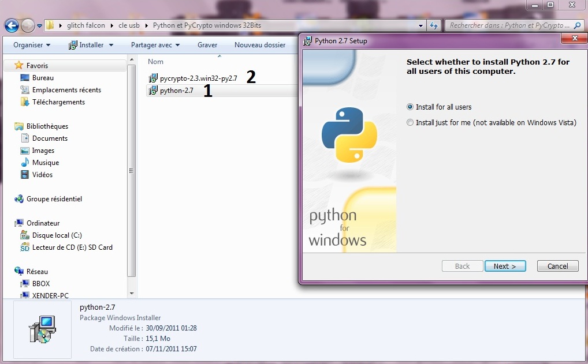The height and width of the screenshot is (364, 588).
Task: Open Musique library
Action: pyautogui.click(x=46, y=163)
